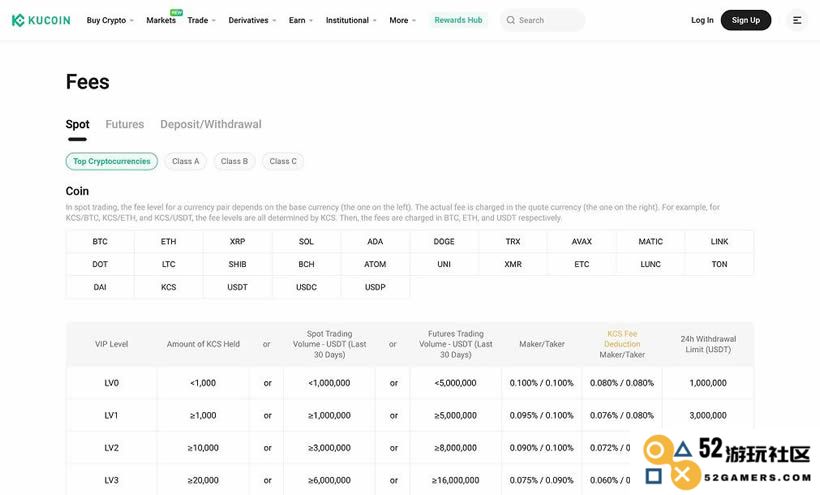Click the BTC coin cell
This screenshot has height=495, width=820.
click(x=100, y=241)
